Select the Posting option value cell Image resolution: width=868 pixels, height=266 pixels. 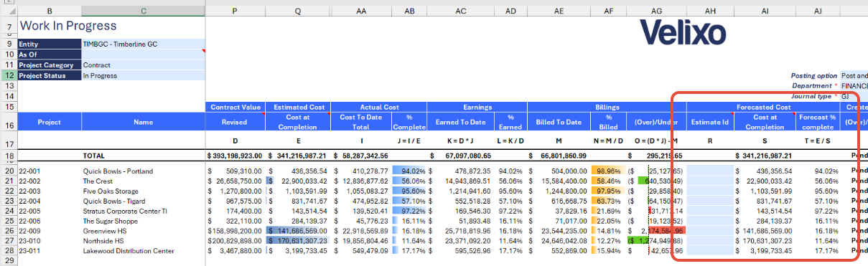[854, 75]
